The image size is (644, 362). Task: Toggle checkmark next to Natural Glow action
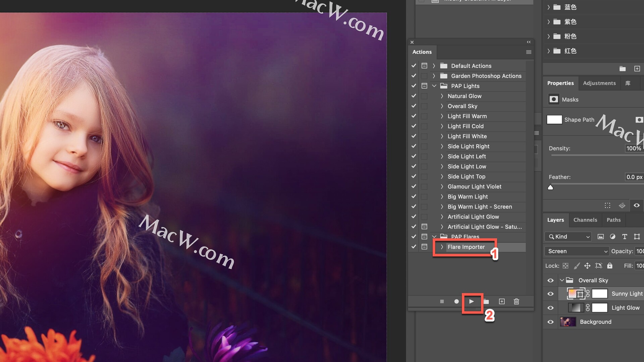tap(414, 96)
